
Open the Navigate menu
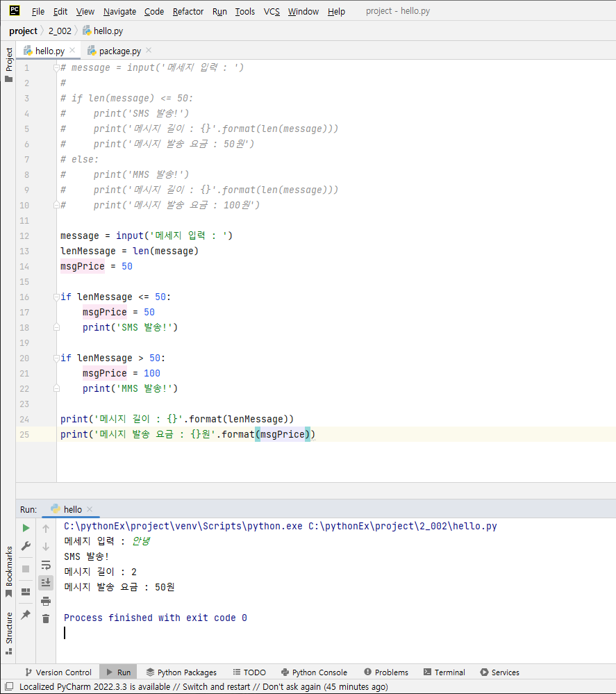(x=119, y=12)
